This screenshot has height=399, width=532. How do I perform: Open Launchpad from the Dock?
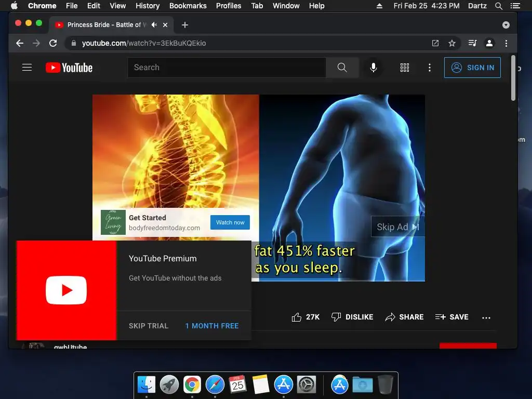pos(169,384)
